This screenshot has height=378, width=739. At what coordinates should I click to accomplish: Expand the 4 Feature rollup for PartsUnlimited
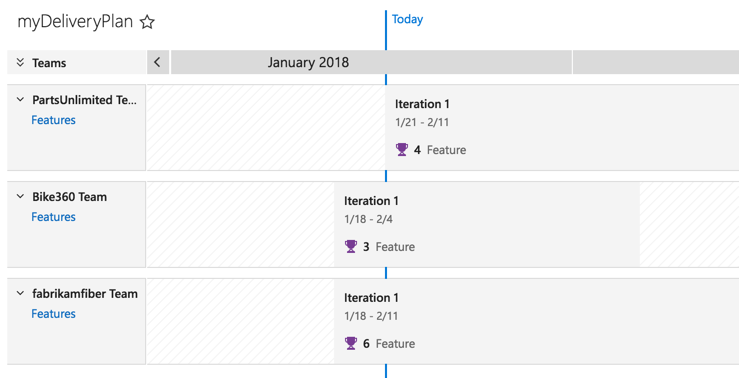click(x=431, y=150)
